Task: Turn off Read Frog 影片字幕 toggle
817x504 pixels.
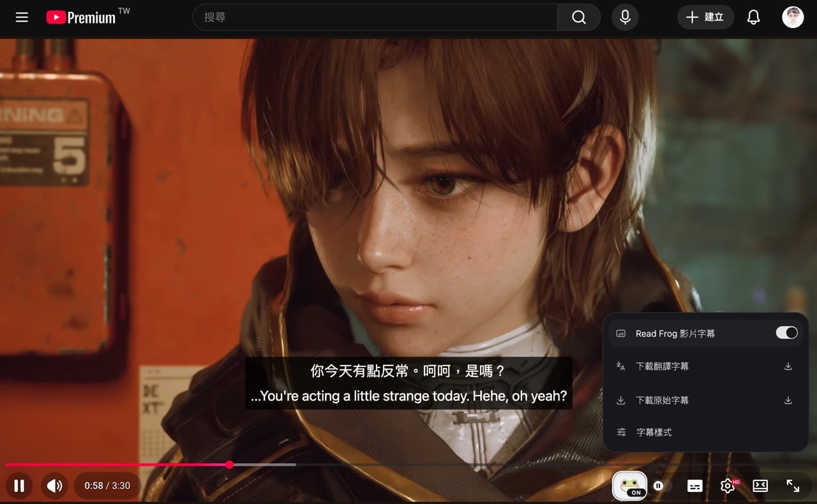Action: [x=786, y=333]
